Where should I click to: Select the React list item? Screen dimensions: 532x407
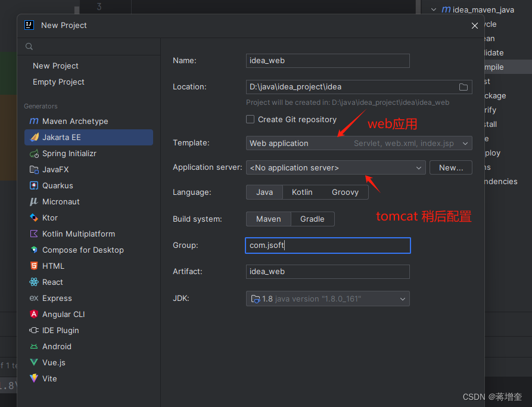(89, 282)
